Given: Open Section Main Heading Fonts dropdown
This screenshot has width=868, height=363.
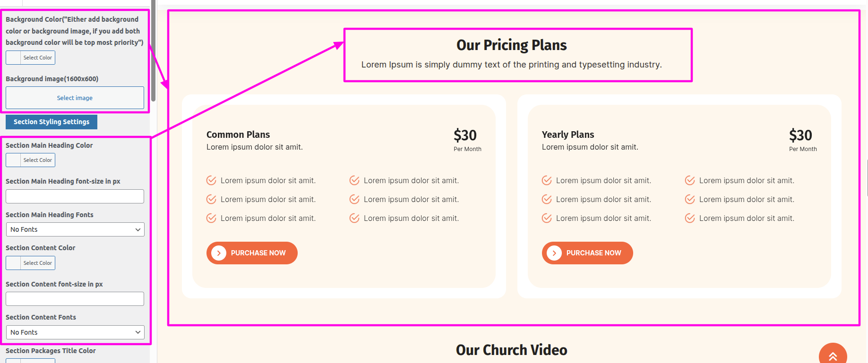Looking at the screenshot, I should coord(75,230).
